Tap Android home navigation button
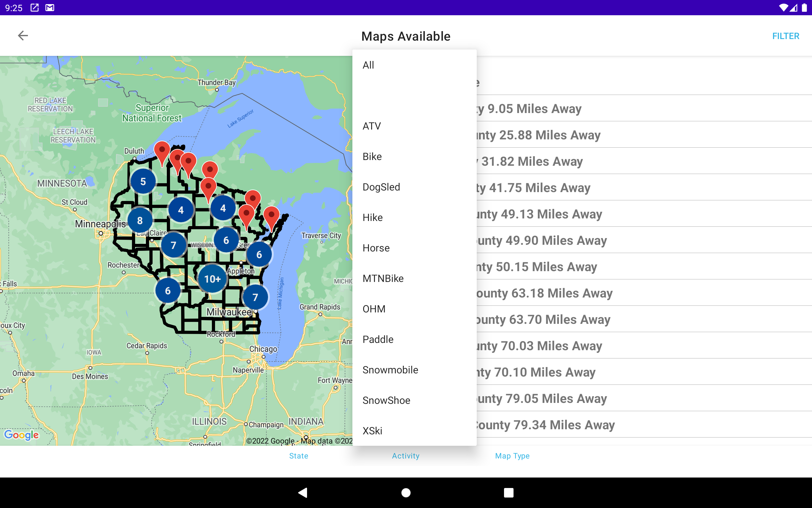Viewport: 812px width, 508px height. [406, 492]
